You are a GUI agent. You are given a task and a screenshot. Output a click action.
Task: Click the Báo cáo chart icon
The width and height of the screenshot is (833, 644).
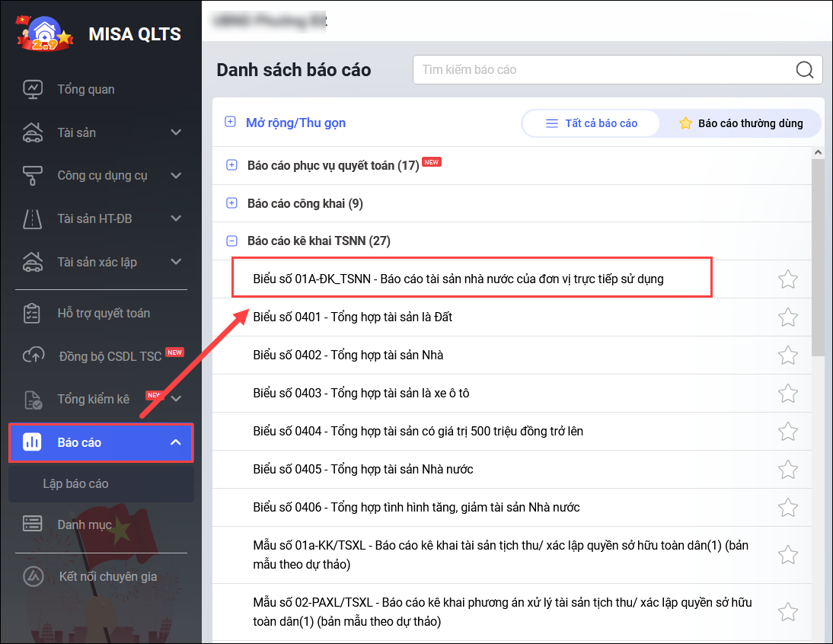32,442
